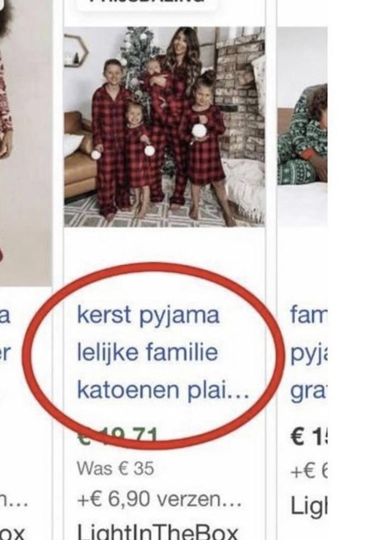Screen dimensions: 392x540
Task: Click the 'lelijke familie' title line
Action: click(x=147, y=353)
